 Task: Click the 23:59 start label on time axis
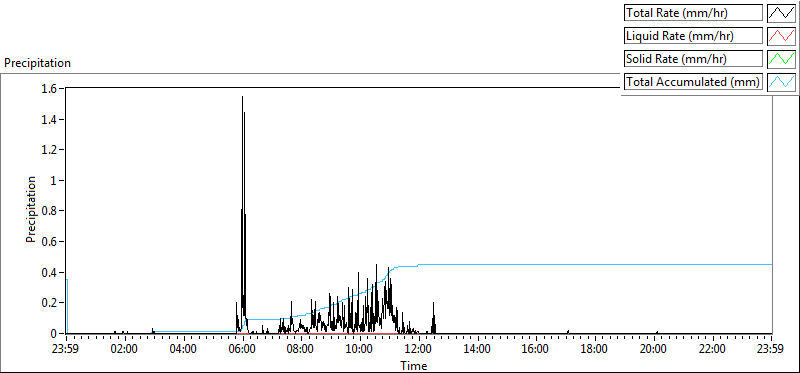66,350
